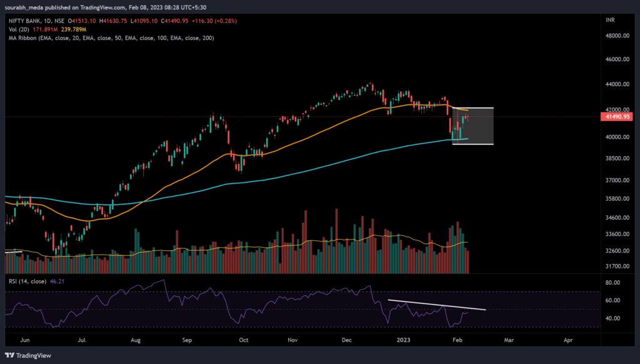
Task: Click the sourabh_meda published on TradingView.com header
Action: click(105, 7)
